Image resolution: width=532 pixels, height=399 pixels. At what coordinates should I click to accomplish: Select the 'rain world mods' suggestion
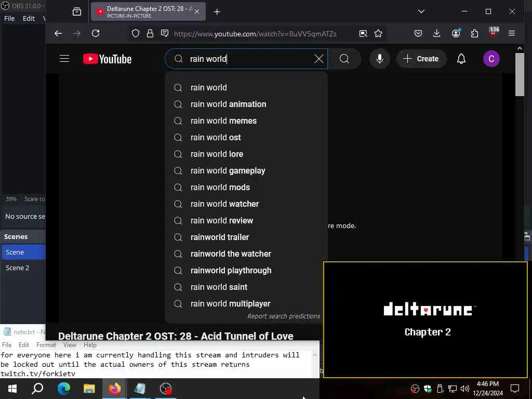(246, 187)
